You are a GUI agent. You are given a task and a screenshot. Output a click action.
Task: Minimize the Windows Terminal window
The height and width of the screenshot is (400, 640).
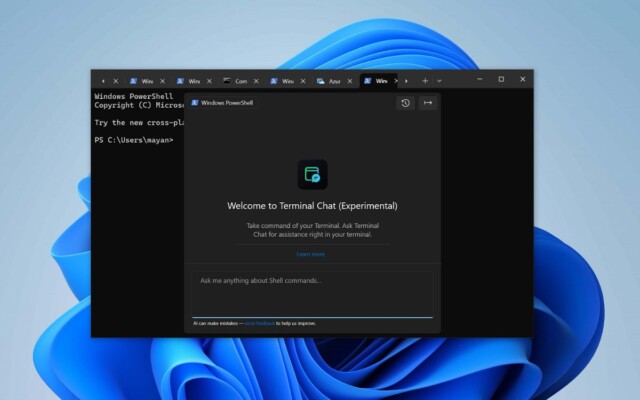(480, 79)
